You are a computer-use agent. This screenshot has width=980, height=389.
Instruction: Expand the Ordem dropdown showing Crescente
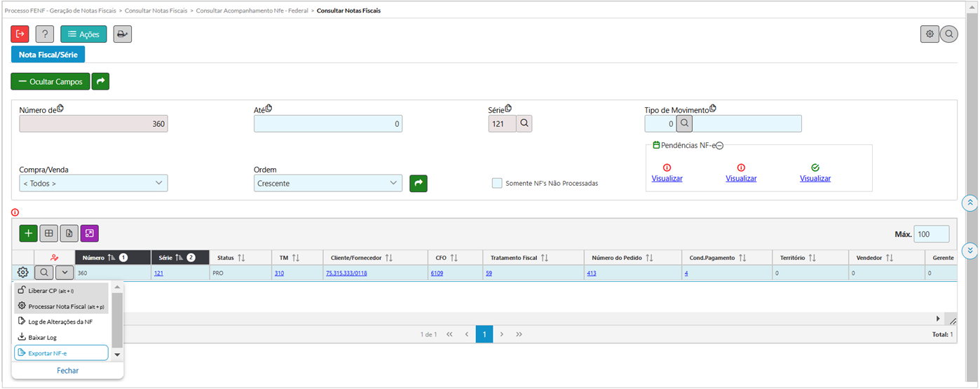click(327, 184)
